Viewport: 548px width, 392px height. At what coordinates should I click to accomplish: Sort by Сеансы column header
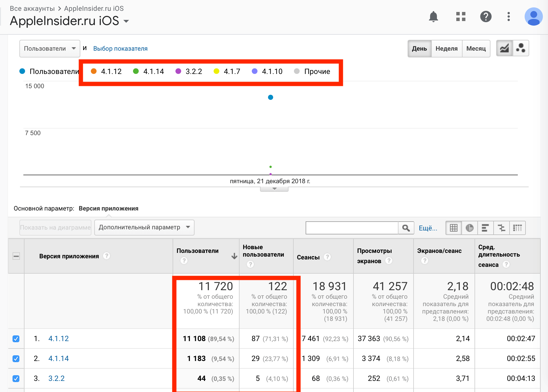tap(308, 257)
